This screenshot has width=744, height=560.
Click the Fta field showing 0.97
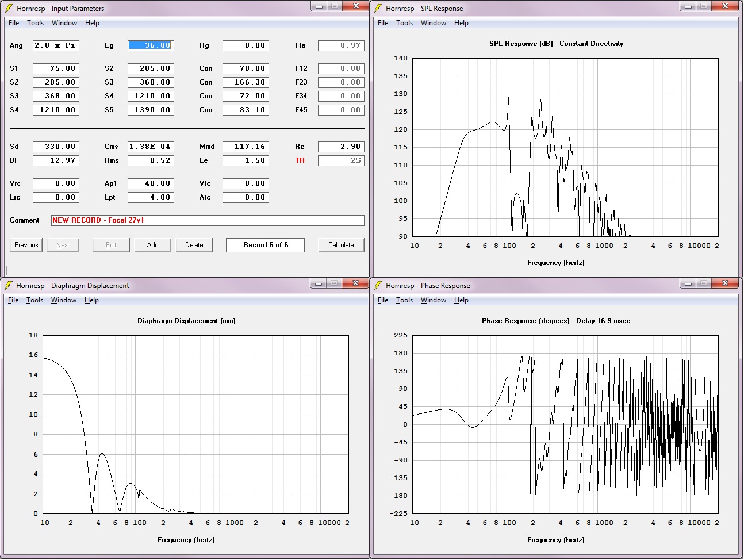coord(341,45)
